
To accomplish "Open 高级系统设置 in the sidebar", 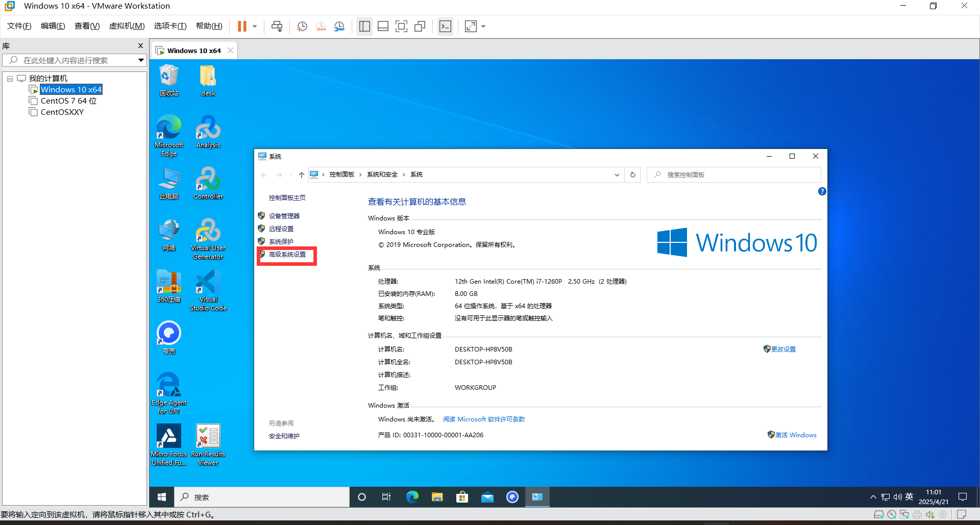I will click(287, 255).
